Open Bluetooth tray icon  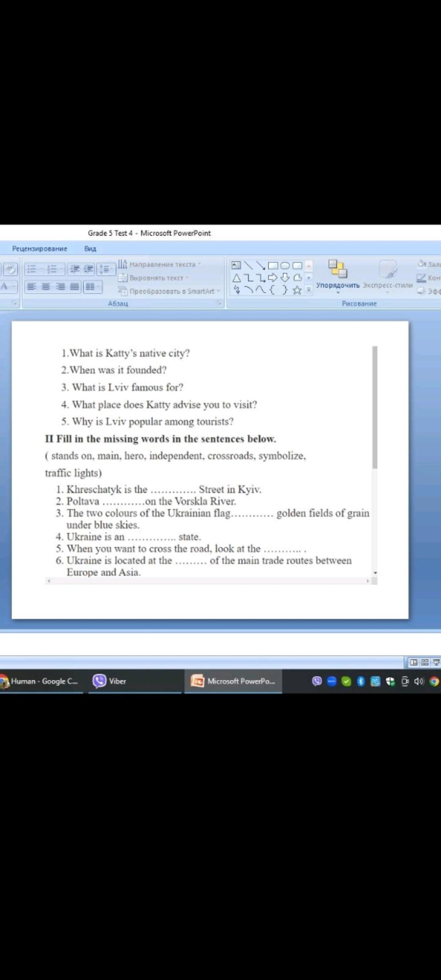(361, 681)
